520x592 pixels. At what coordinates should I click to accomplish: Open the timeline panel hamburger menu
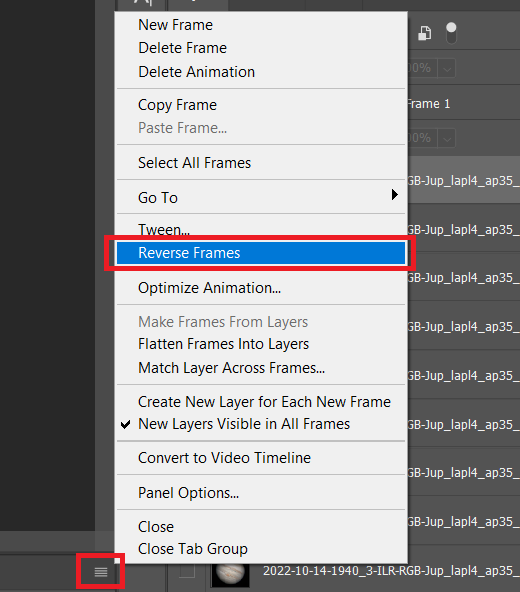pos(101,572)
